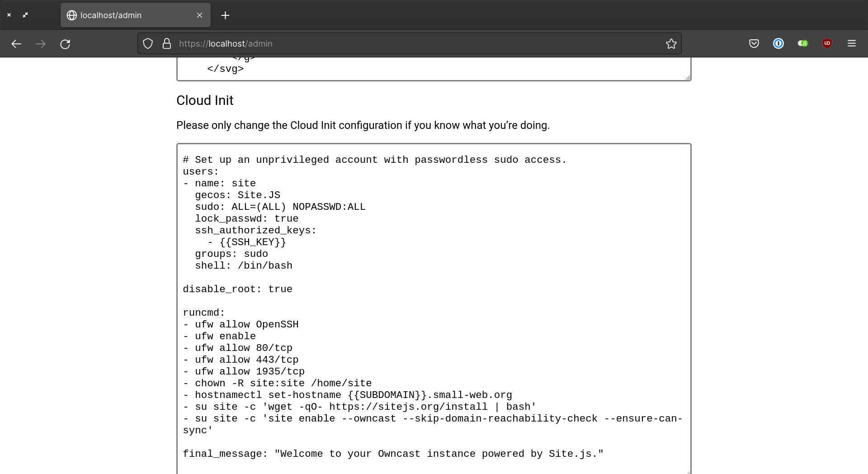
Task: Show site security padlock info
Action: coord(167,43)
